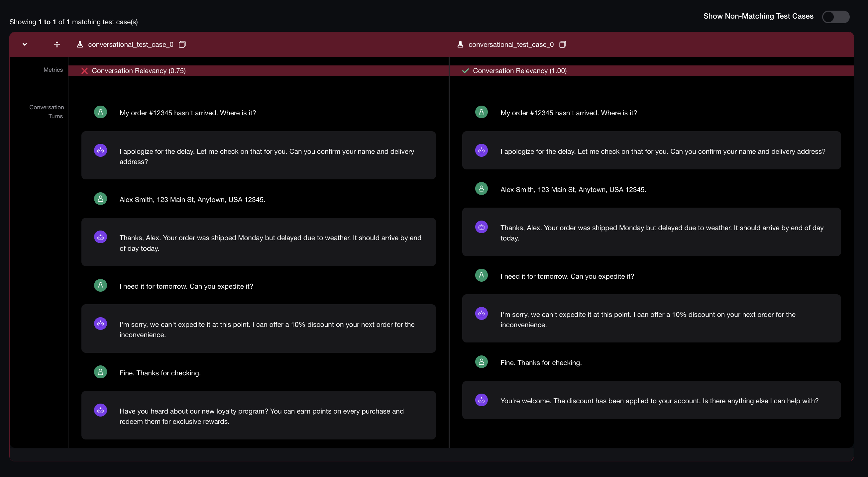Click the flask icon beside right test case name

(460, 44)
